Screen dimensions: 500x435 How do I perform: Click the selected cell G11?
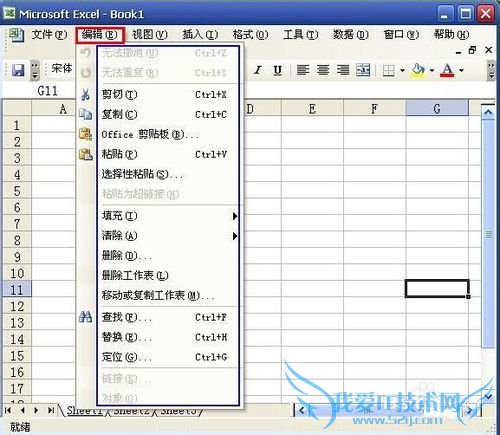pos(437,288)
